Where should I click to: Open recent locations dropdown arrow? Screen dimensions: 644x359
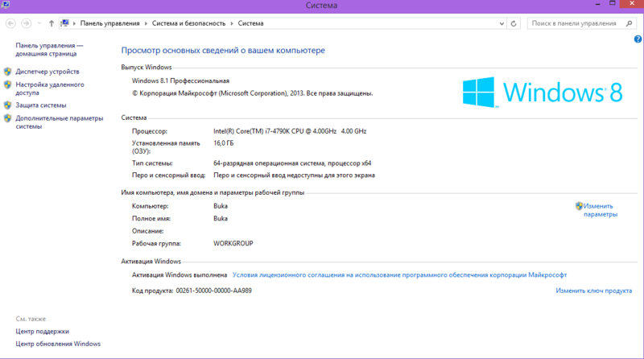click(x=39, y=23)
